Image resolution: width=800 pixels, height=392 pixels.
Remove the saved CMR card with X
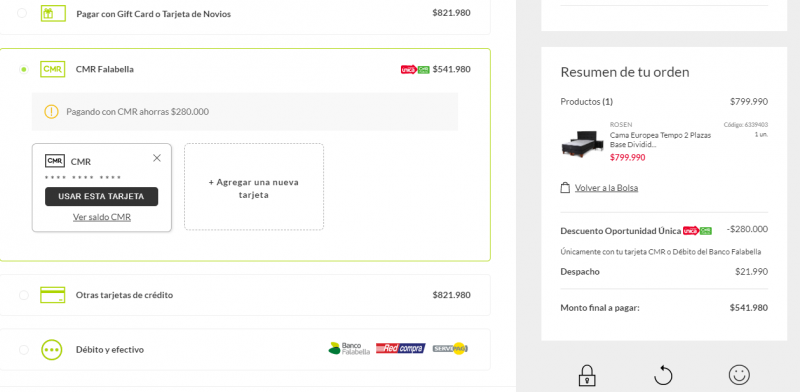pyautogui.click(x=157, y=158)
